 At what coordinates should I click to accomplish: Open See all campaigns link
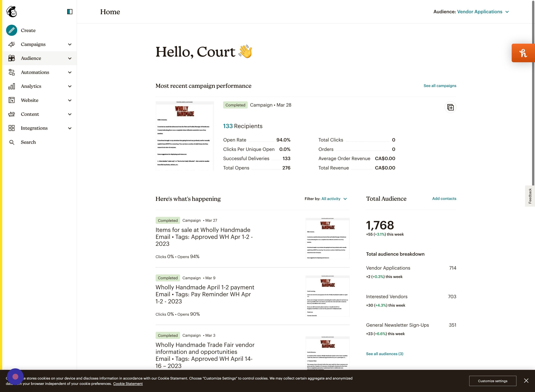click(440, 86)
